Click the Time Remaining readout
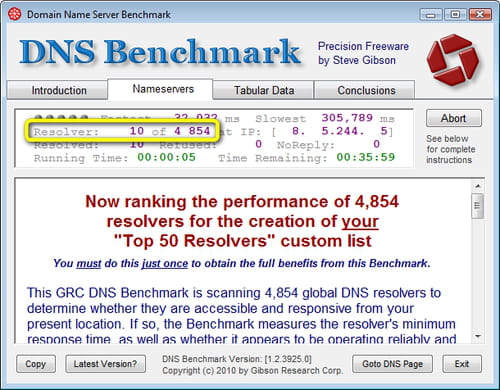 pyautogui.click(x=307, y=157)
